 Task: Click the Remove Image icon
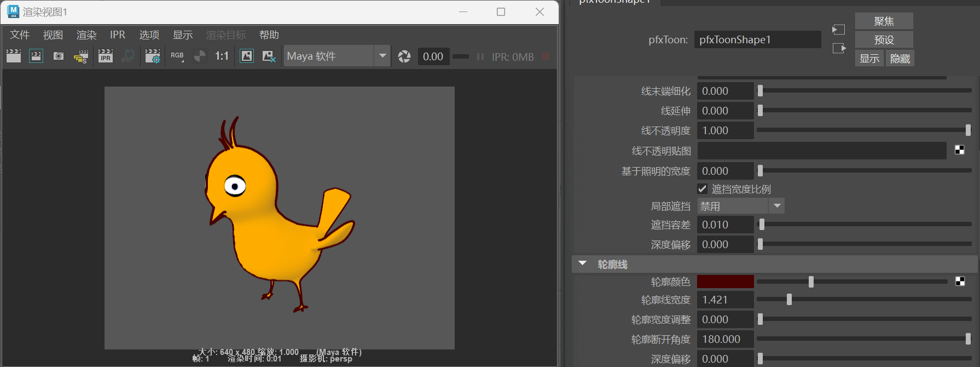[269, 56]
